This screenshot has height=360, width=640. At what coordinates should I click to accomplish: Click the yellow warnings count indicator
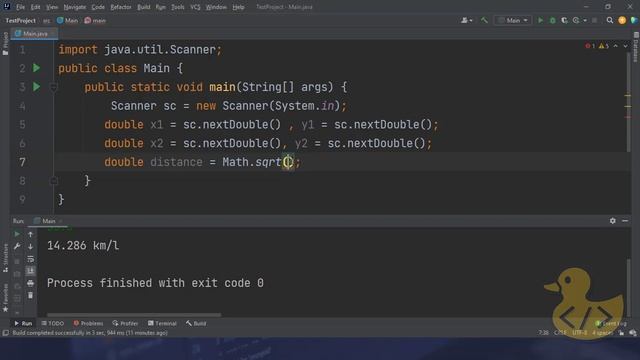pos(604,46)
